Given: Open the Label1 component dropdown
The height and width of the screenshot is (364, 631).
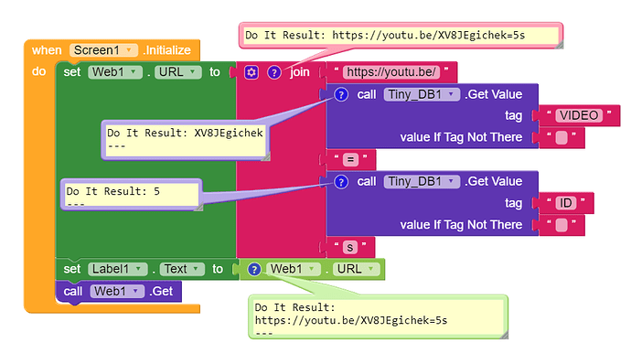Looking at the screenshot, I should [x=117, y=269].
